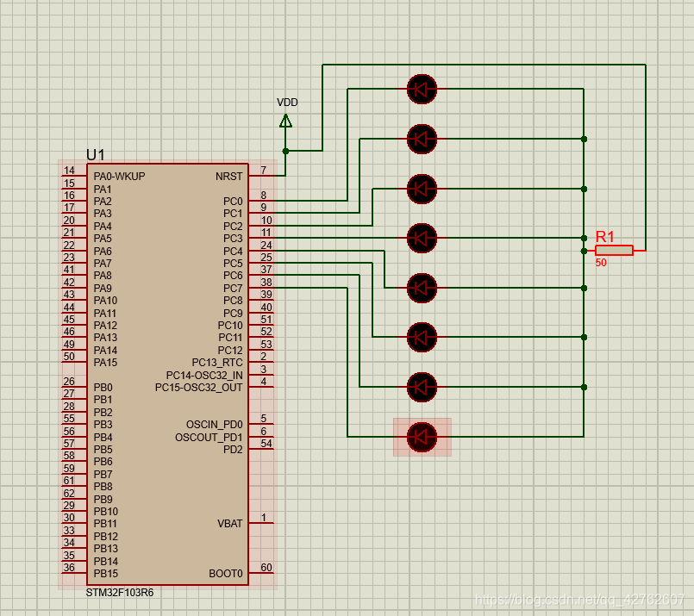Select the LED wired to PC4
This screenshot has height=616, width=694.
point(422,289)
